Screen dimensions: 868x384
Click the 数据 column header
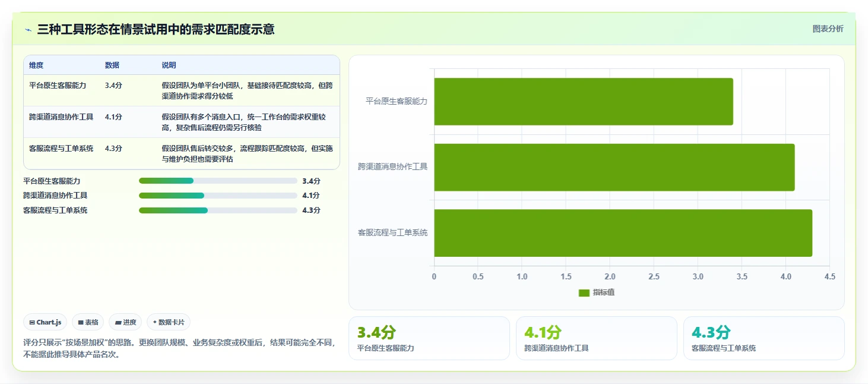(x=112, y=65)
